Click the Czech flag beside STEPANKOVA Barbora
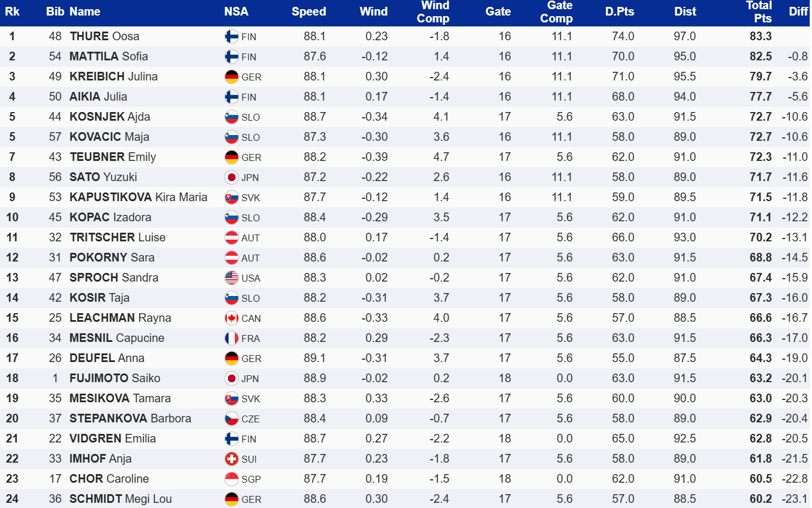The image size is (812, 508). [231, 419]
